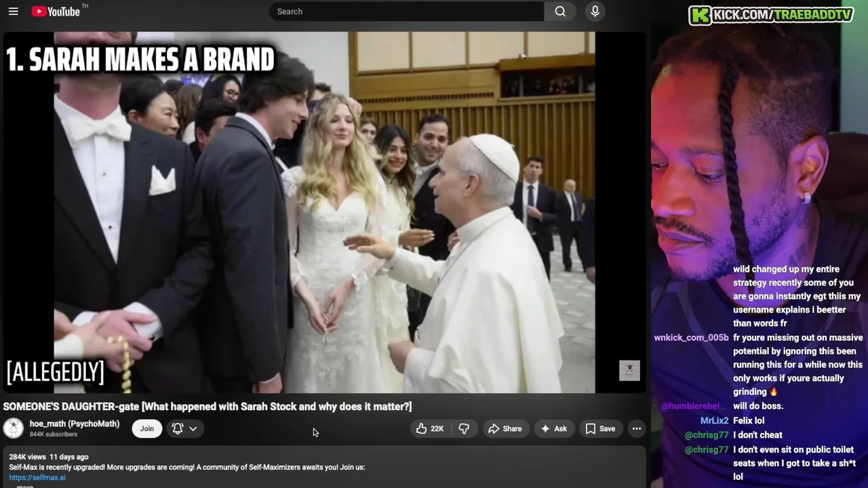868x488 pixels.
Task: Open the notification bell dropdown
Action: tap(184, 428)
